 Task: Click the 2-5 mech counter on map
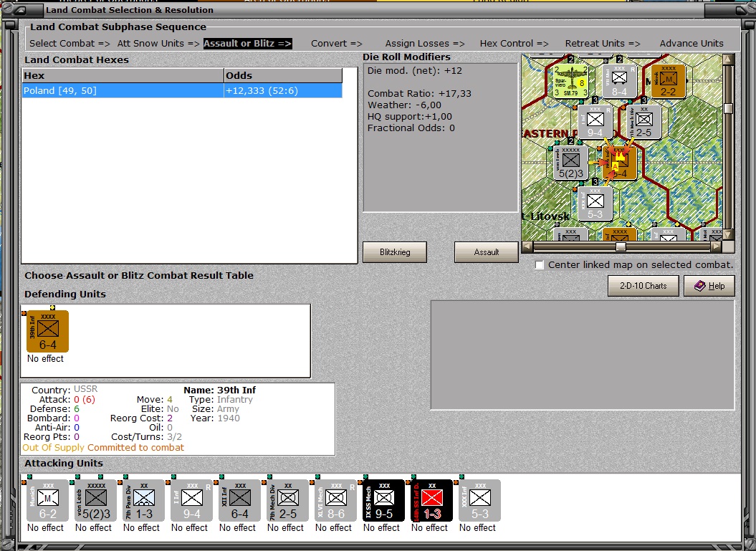pos(643,122)
